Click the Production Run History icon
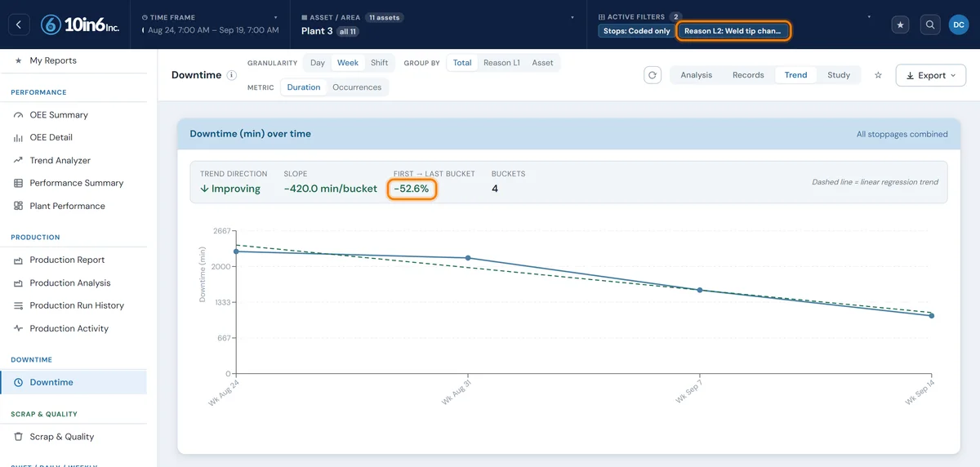The width and height of the screenshot is (980, 467). click(19, 306)
